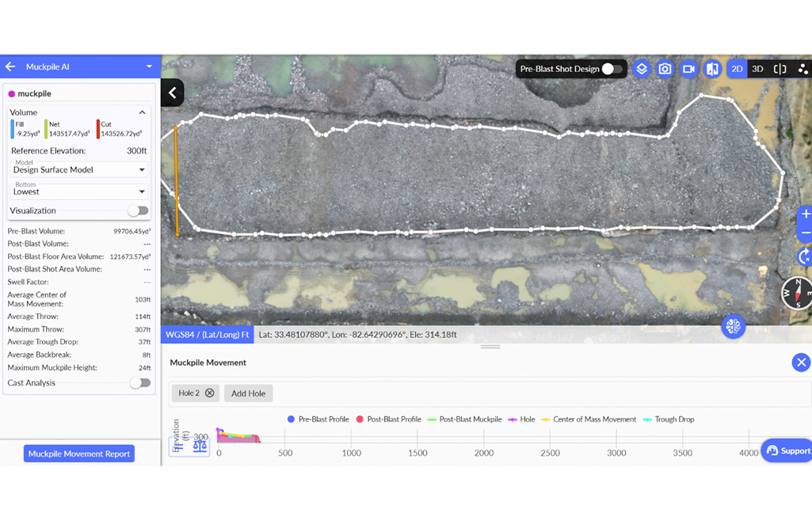The height and width of the screenshot is (520, 812).
Task: Collapse the Volume section
Action: pyautogui.click(x=142, y=112)
